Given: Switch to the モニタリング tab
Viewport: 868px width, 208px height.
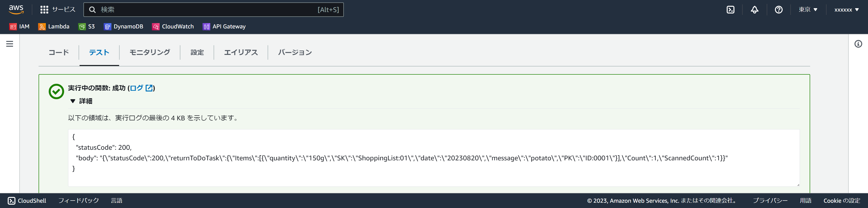Looking at the screenshot, I should (149, 52).
